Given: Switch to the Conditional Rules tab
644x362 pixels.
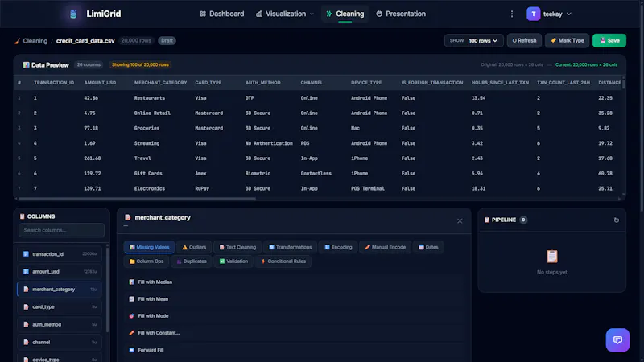Looking at the screenshot, I should 283,261.
